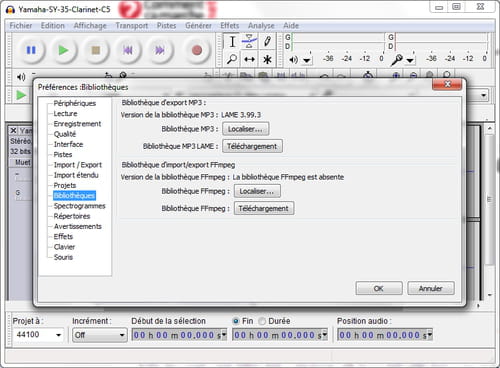500x368 pixels.
Task: Select Pistes in preferences tree
Action: (63, 155)
